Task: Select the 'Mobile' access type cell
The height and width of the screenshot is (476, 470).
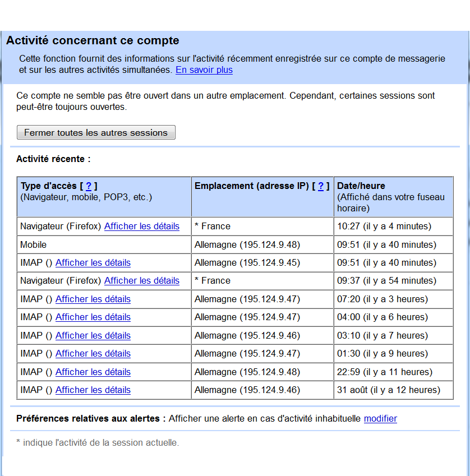Action: 104,244
